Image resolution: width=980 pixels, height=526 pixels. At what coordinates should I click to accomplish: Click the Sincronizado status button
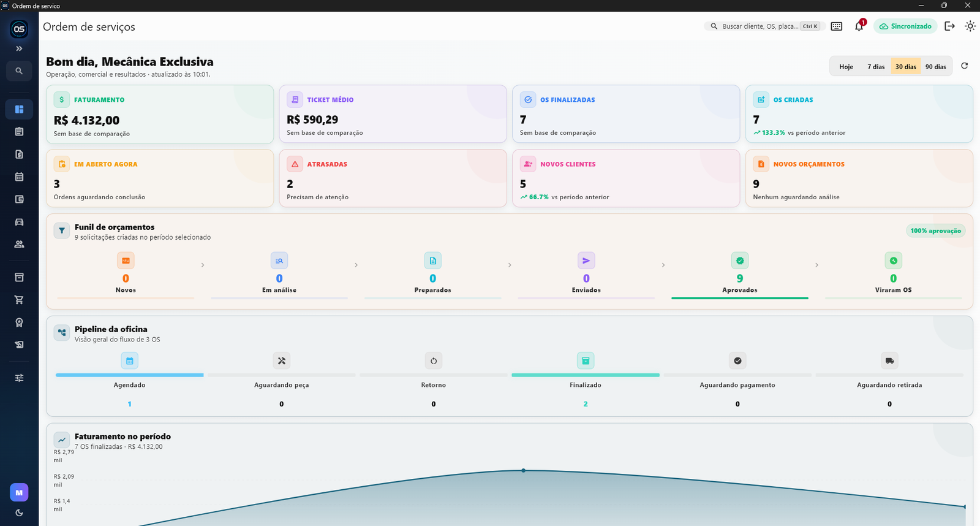click(905, 26)
